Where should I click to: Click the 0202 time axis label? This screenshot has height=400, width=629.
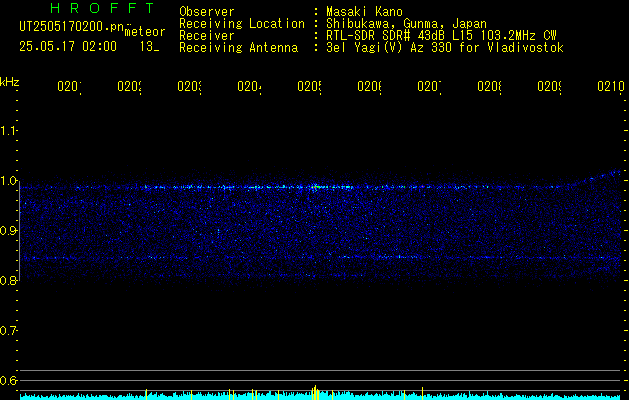click(x=129, y=86)
